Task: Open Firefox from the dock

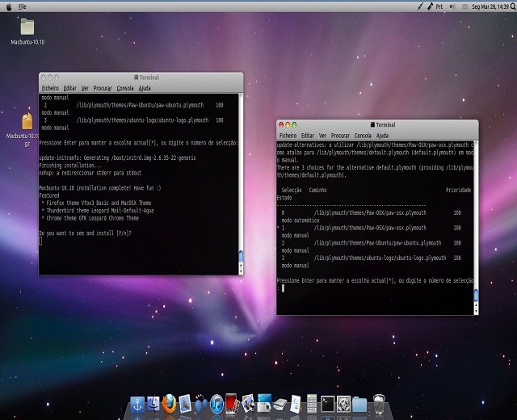Action: pos(169,402)
